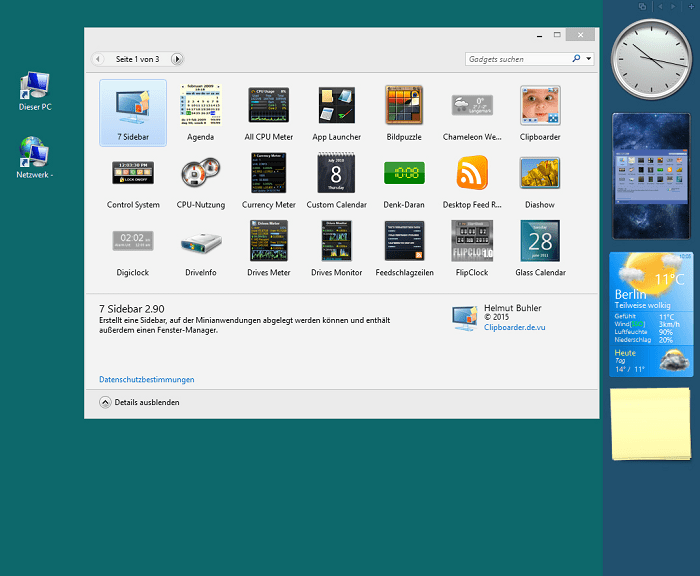The image size is (700, 576).
Task: Go to next gadget page
Action: pyautogui.click(x=177, y=60)
